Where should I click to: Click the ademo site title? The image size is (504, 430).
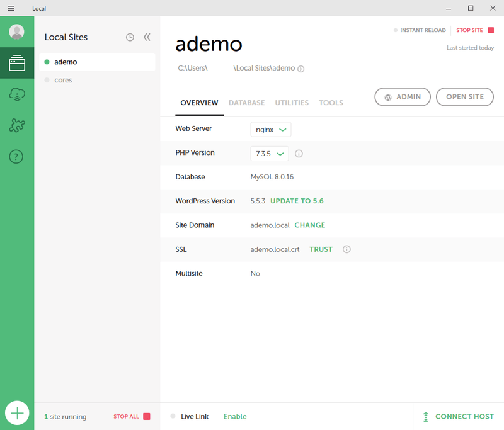(x=209, y=44)
